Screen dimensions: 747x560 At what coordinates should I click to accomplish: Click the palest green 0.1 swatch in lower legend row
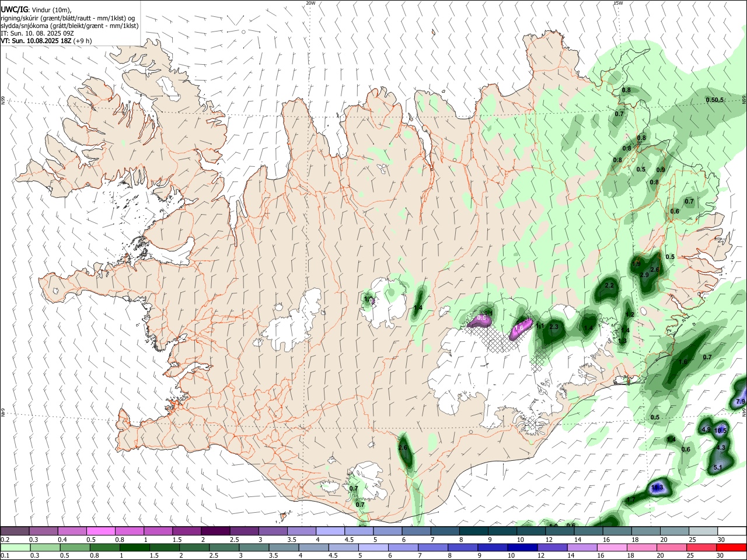[15, 548]
